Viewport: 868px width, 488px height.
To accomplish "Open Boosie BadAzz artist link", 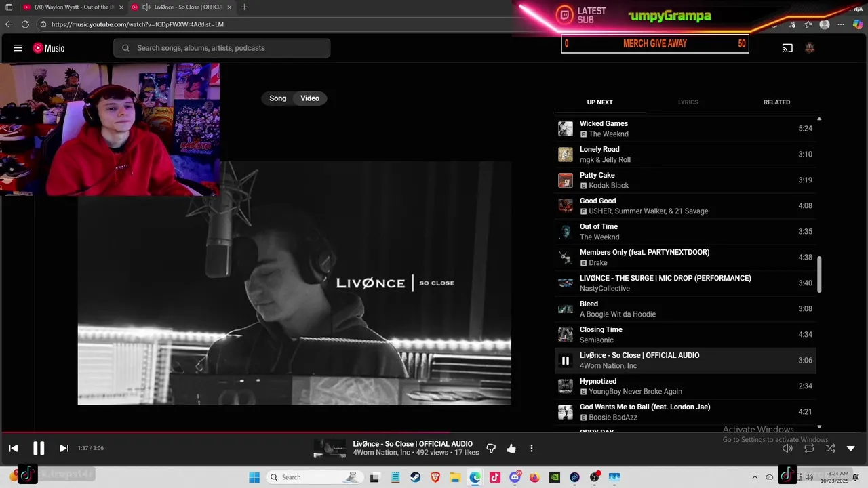I will (x=613, y=418).
